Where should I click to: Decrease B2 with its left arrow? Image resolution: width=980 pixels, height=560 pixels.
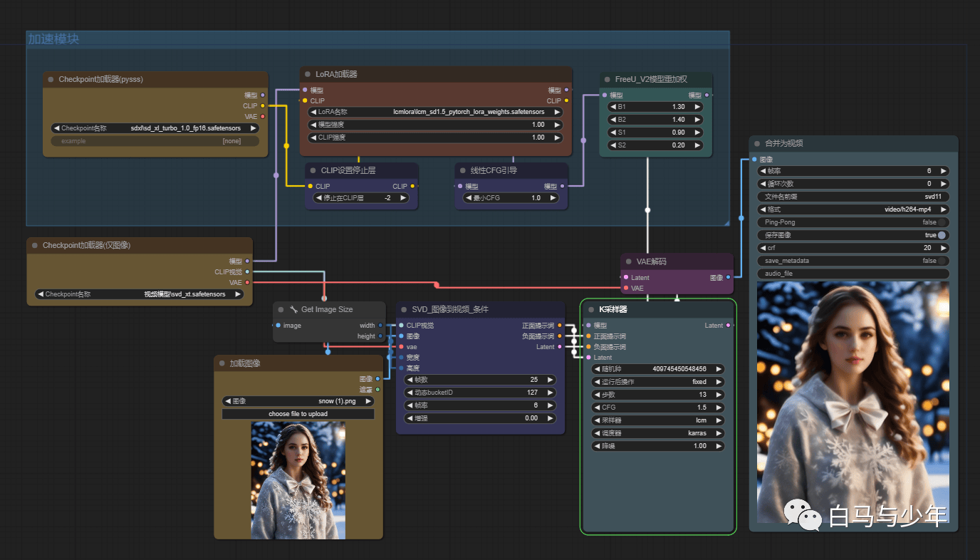(x=613, y=120)
